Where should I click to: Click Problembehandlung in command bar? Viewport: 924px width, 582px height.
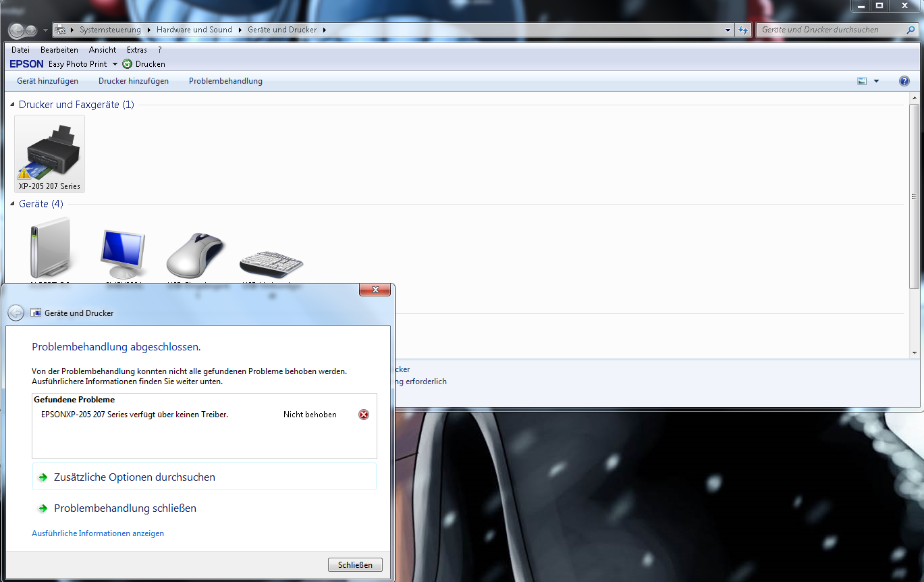225,81
